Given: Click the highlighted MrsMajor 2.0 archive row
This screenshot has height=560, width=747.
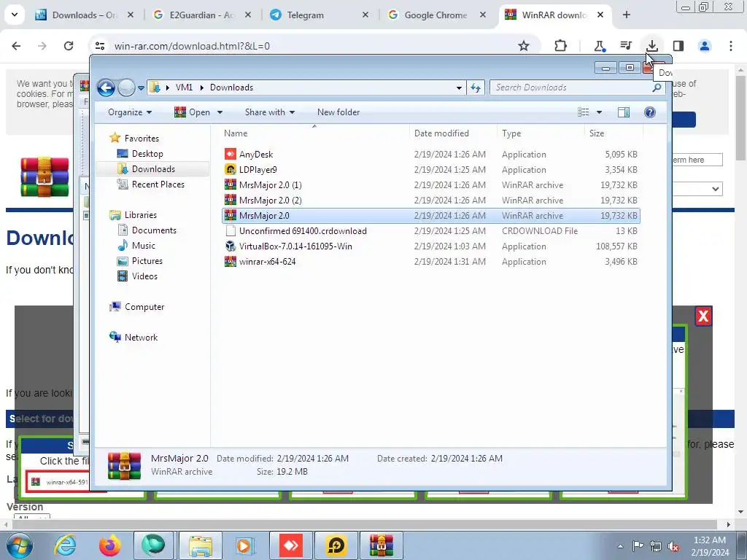Looking at the screenshot, I should (430, 216).
